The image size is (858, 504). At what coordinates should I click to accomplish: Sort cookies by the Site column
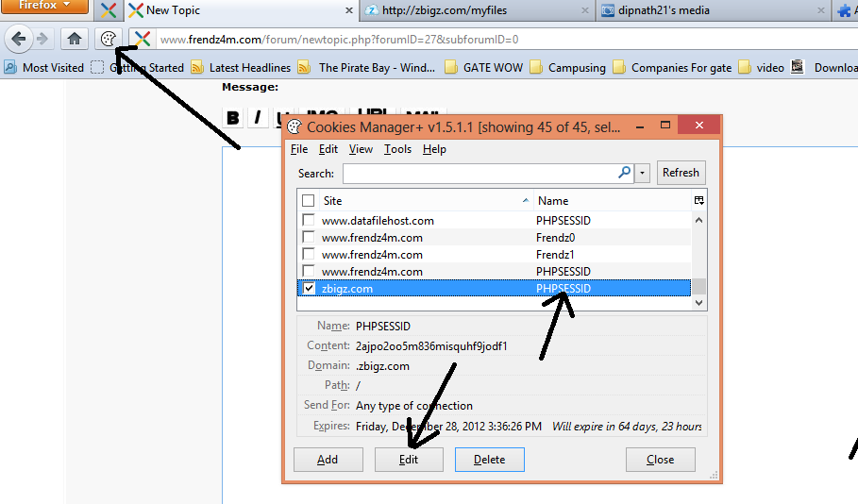pyautogui.click(x=425, y=200)
